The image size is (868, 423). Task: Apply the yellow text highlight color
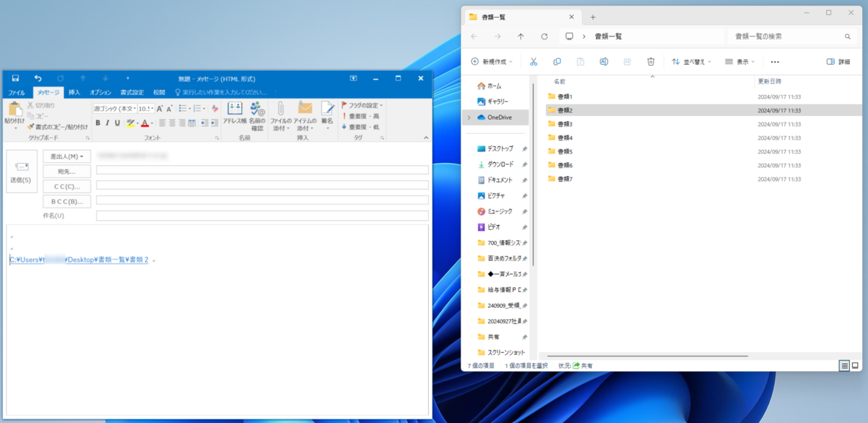(130, 123)
